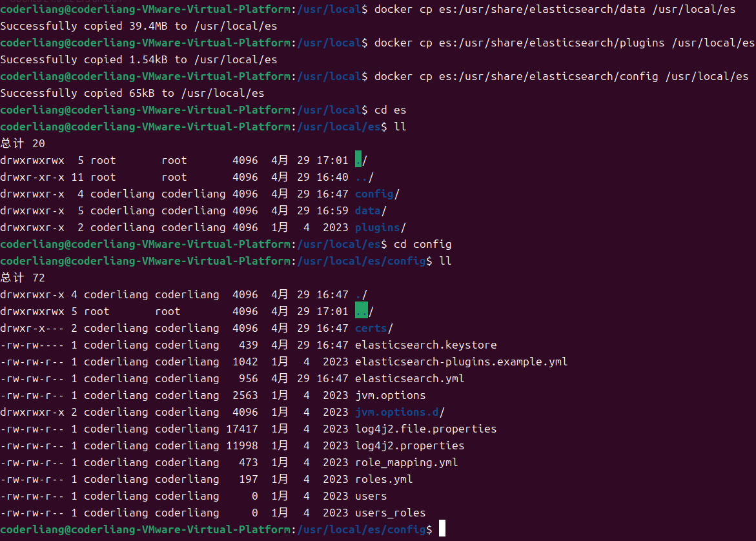Click the 'elasticsearch.keystore' file name
This screenshot has width=756, height=541.
(425, 345)
